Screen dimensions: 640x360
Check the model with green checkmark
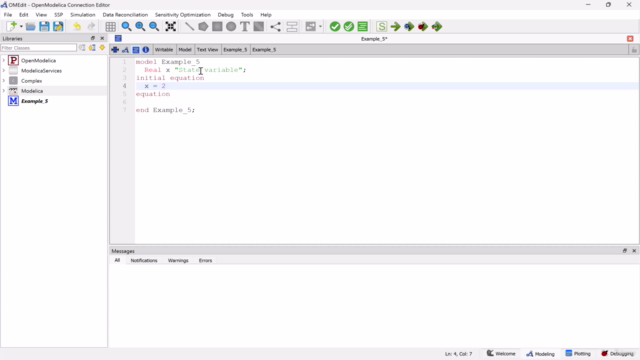point(335,27)
